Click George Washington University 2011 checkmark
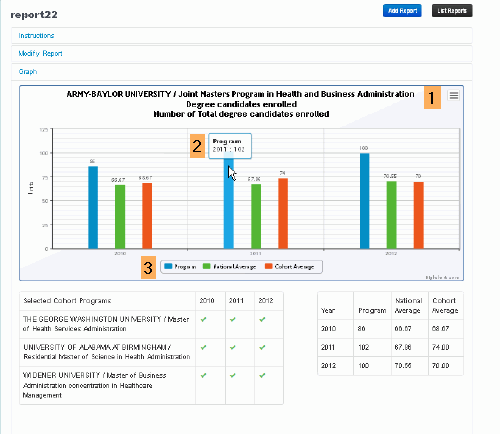Image resolution: width=500 pixels, height=434 pixels. 233,319
